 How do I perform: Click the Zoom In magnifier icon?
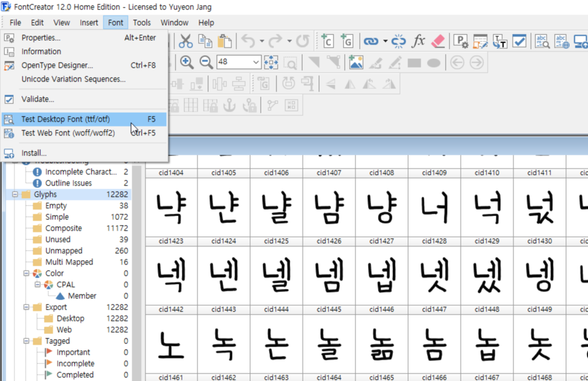click(186, 63)
